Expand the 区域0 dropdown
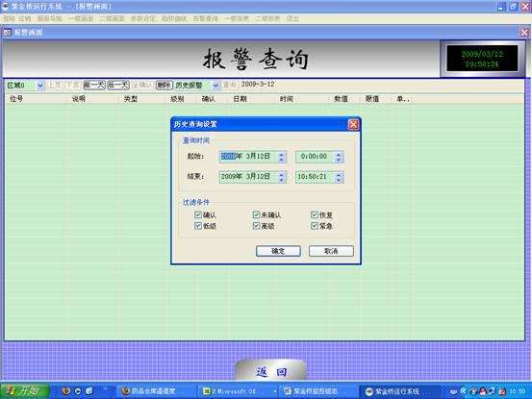532x399 pixels. tap(40, 86)
